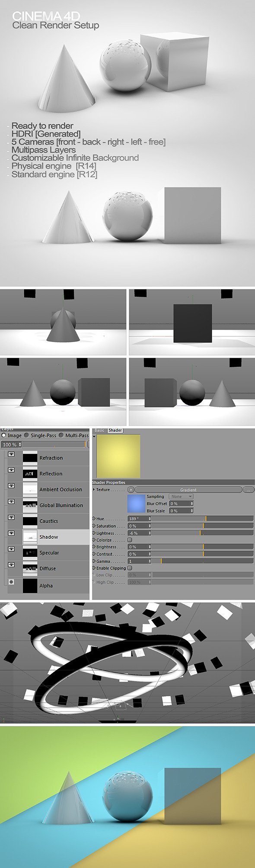Switch to the Basic tab
255x868 pixels.
click(x=99, y=430)
